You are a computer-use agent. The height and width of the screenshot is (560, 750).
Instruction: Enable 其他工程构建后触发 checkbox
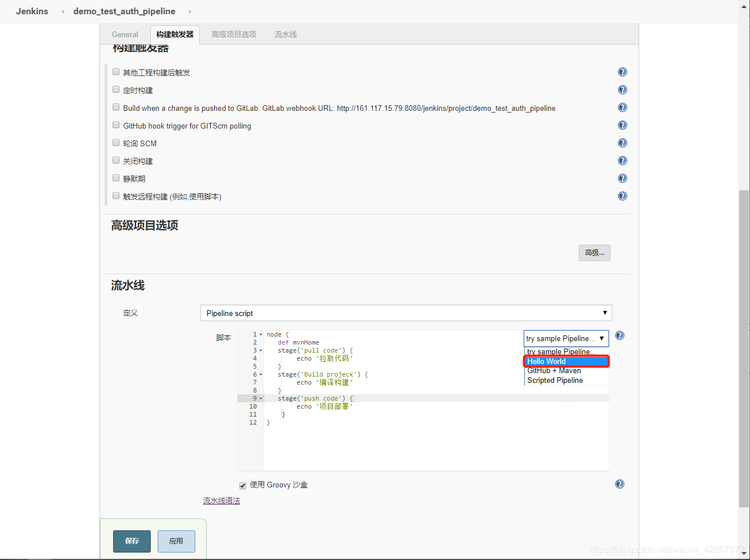coord(116,72)
